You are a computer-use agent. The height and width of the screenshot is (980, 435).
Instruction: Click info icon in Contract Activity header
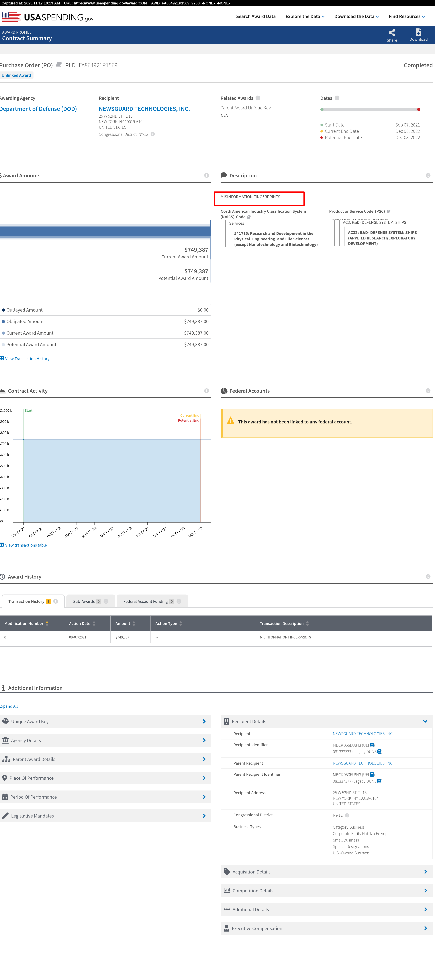(206, 391)
